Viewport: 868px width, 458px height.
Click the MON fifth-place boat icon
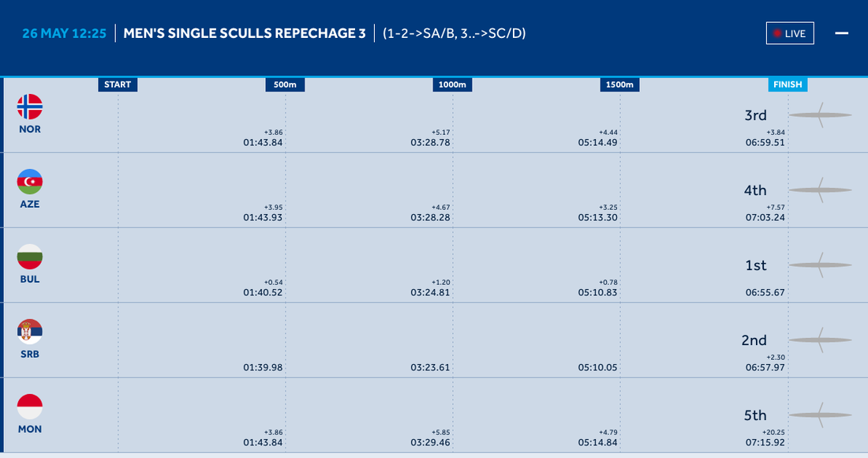click(821, 415)
